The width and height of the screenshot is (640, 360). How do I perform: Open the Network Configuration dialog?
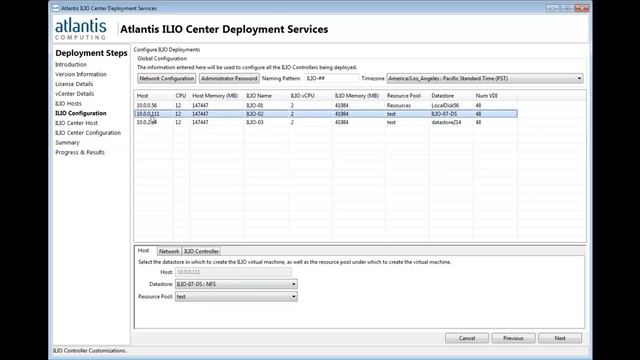[167, 78]
